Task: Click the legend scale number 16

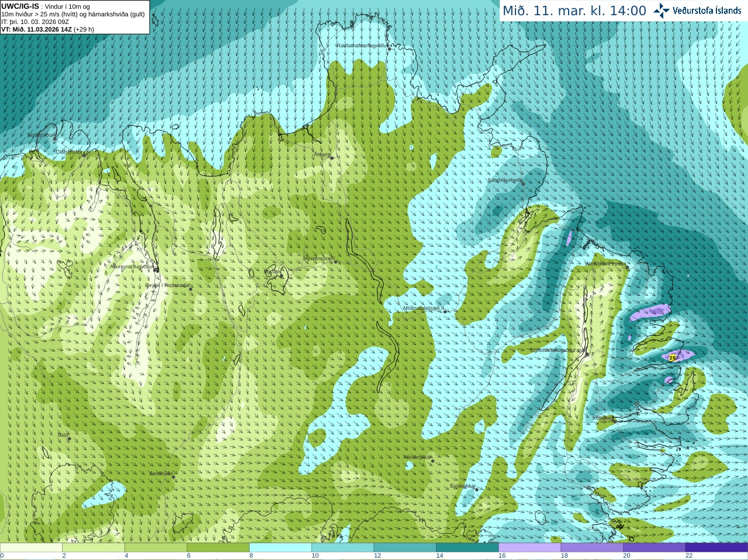Action: pos(502,556)
